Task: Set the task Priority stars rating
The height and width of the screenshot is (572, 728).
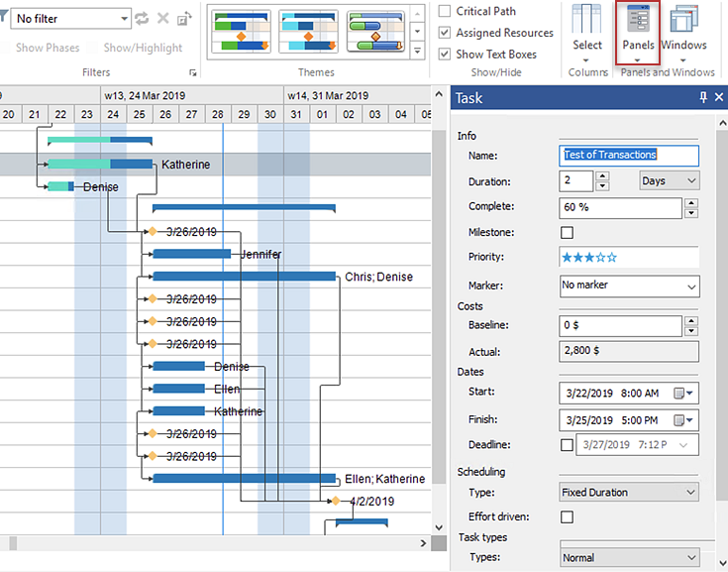Action: (589, 258)
